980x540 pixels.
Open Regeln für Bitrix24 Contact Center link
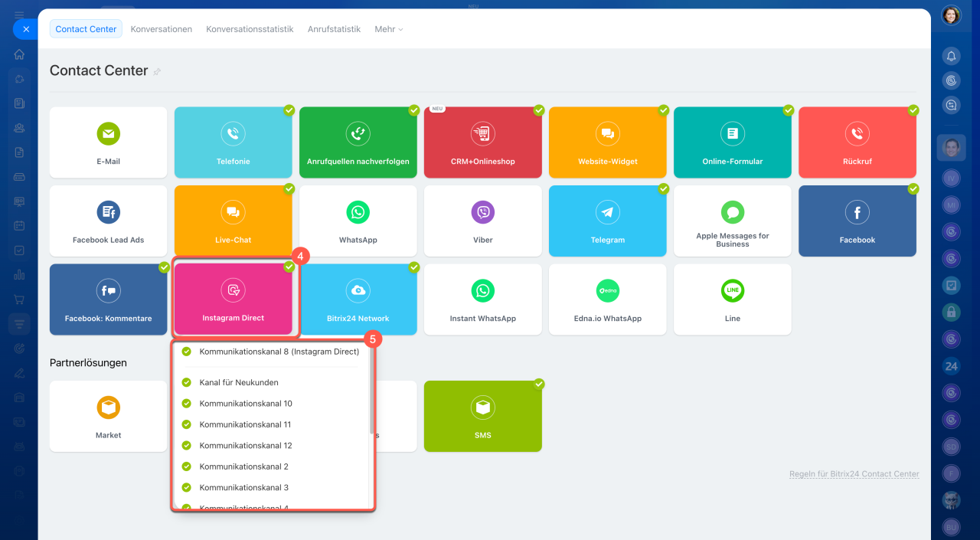[x=854, y=474]
